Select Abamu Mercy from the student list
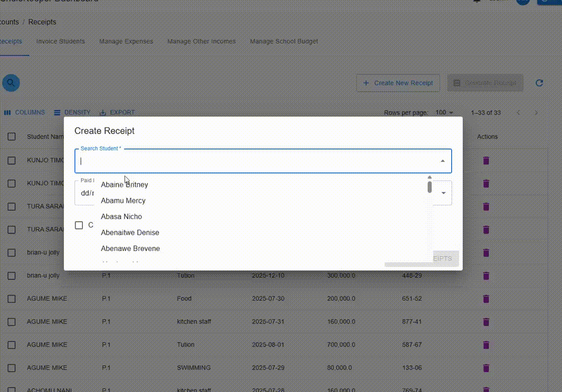The image size is (562, 392). click(x=123, y=200)
